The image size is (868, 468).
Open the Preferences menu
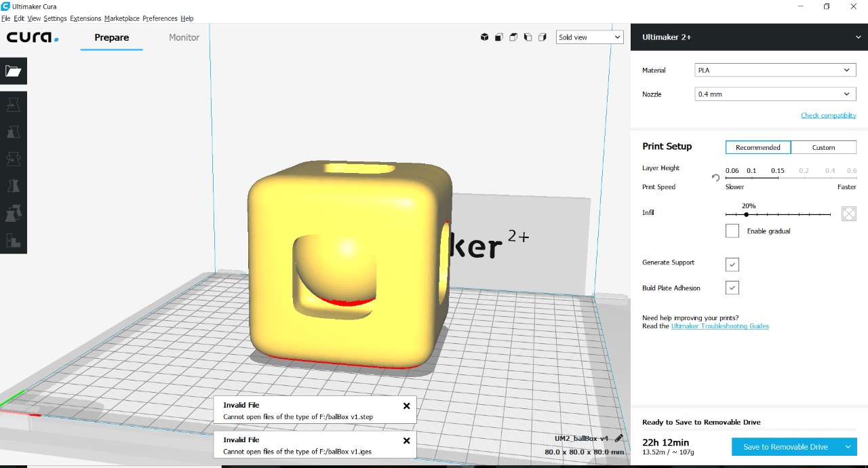[x=161, y=18]
